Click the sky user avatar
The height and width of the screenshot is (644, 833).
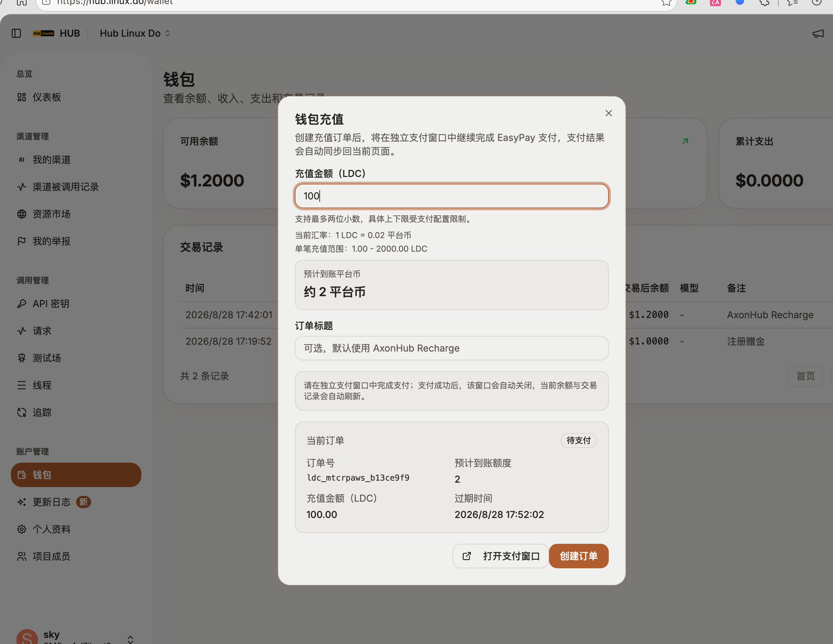pos(27,637)
